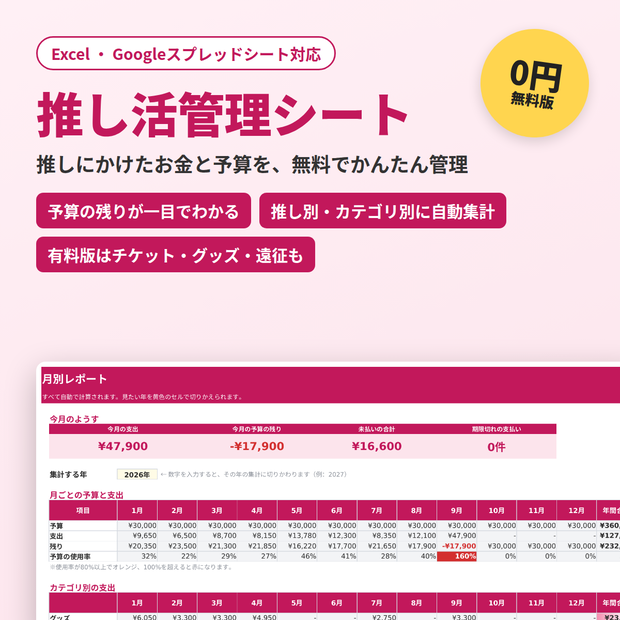Click the ¥16,600 unpaid total value
Screen dimensions: 620x620
[x=376, y=446]
